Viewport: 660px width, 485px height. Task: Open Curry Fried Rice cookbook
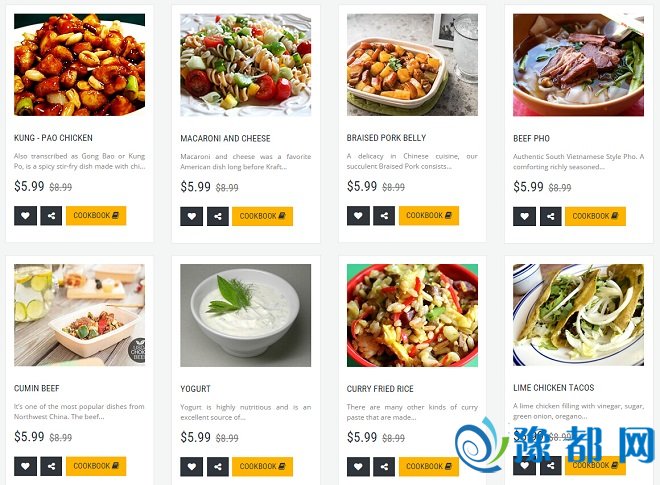[x=429, y=466]
